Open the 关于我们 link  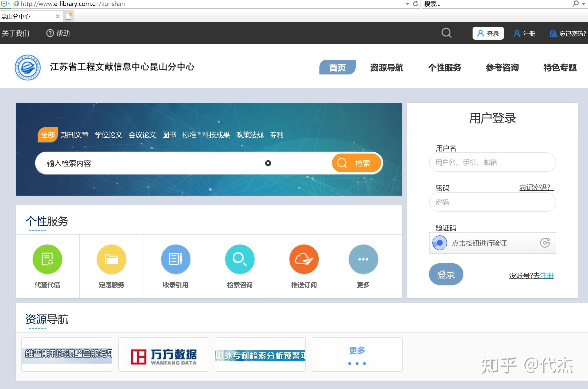16,33
